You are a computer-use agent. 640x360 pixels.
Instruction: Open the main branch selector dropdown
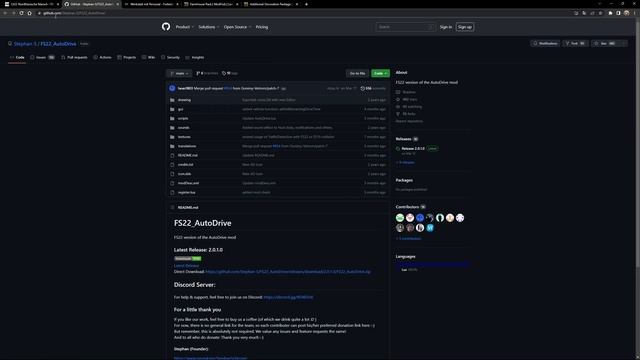pos(179,73)
